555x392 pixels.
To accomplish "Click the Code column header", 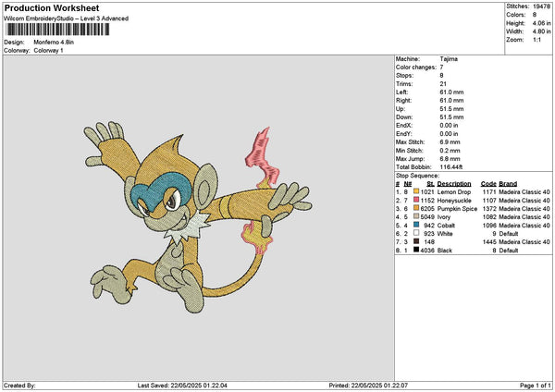I will (488, 184).
